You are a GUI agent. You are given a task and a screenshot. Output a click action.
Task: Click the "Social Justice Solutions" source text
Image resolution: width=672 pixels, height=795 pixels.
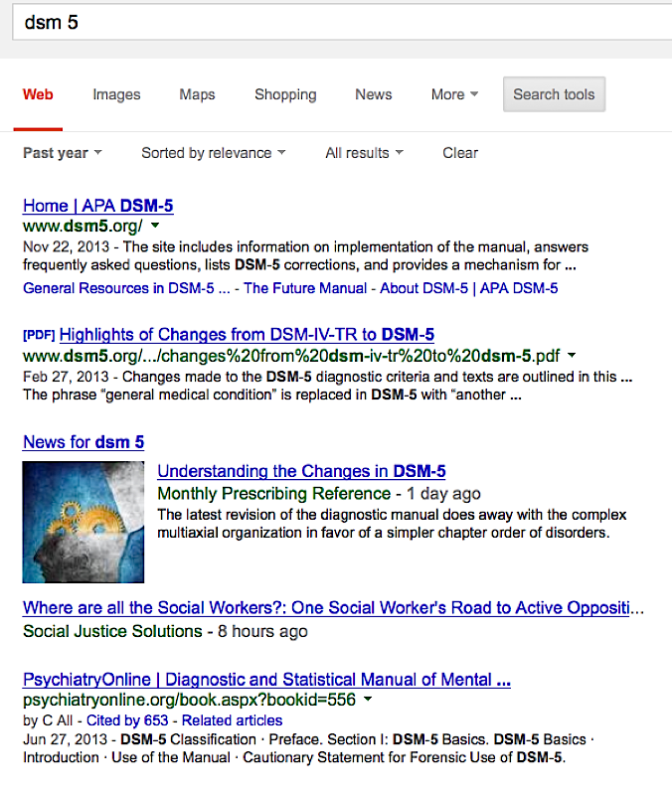tap(112, 631)
